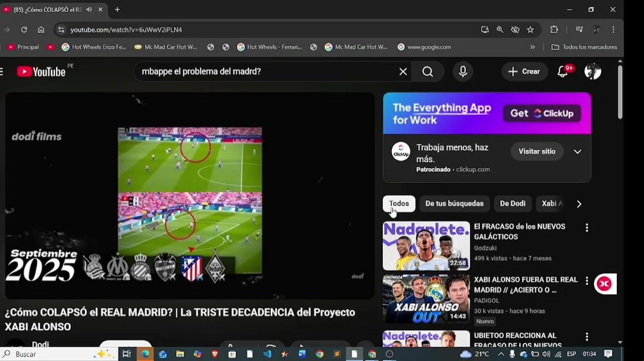Open options for XABI ALONSO FUERA video
This screenshot has width=644, height=361.
tap(587, 281)
